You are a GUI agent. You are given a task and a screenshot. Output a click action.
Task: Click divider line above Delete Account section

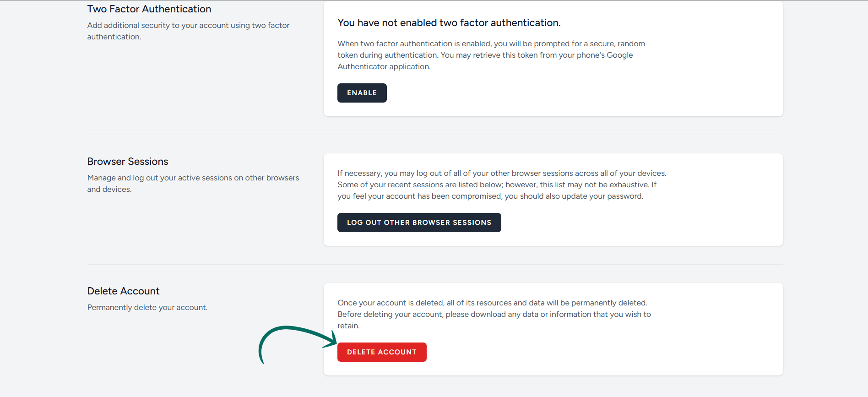click(x=435, y=264)
